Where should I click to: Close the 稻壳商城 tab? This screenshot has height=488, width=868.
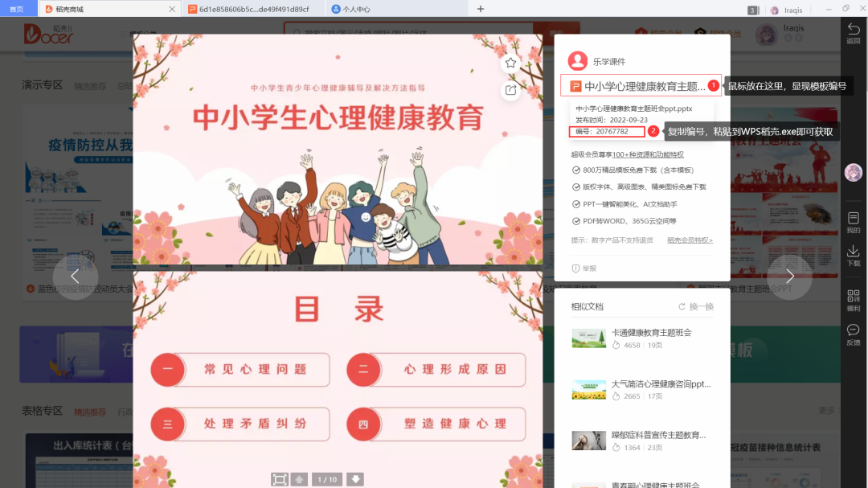[x=172, y=9]
